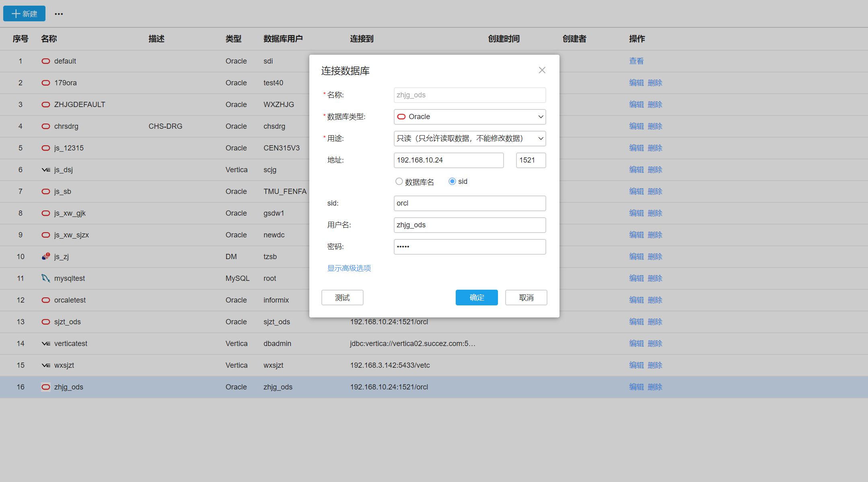Image resolution: width=868 pixels, height=482 pixels.
Task: Click 编辑 for the mysqltest row
Action: [636, 278]
